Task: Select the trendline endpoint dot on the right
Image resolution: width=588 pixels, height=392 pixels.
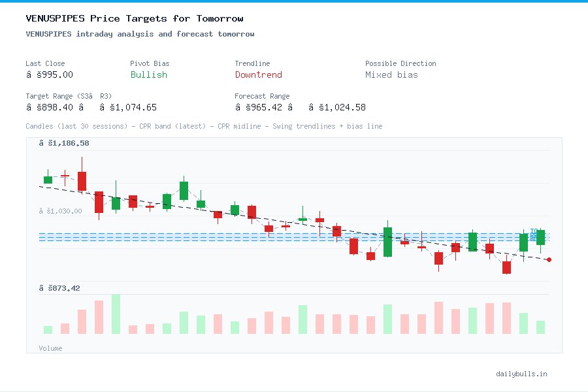Action: 549,260
